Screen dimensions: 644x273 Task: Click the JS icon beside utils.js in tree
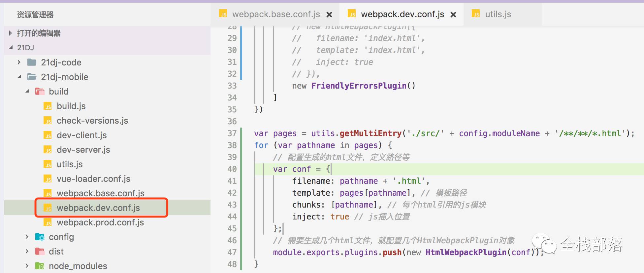tap(48, 164)
